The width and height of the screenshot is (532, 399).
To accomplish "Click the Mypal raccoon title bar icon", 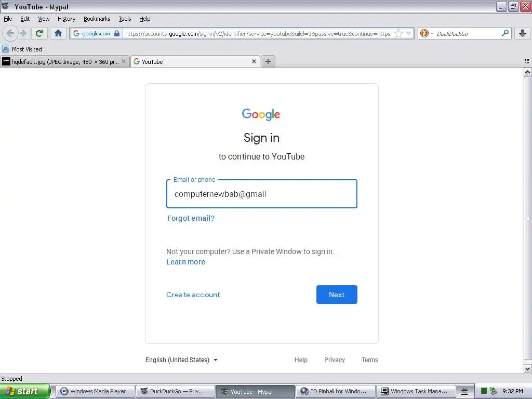I will pos(5,6).
